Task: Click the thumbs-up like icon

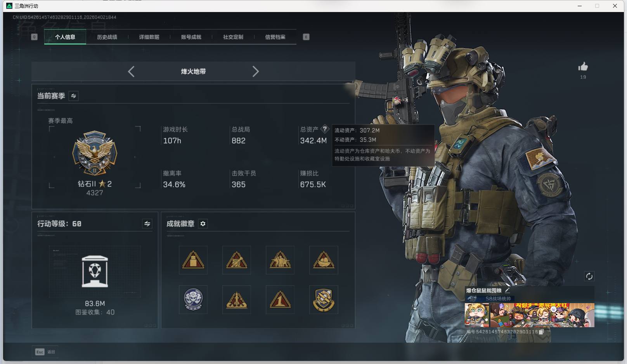Action: [583, 67]
